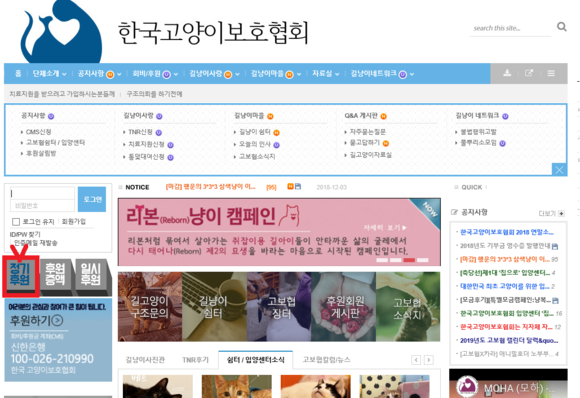Toggle the 로그인 유지 checkbox
This screenshot has width=580, height=398.
[x=16, y=222]
